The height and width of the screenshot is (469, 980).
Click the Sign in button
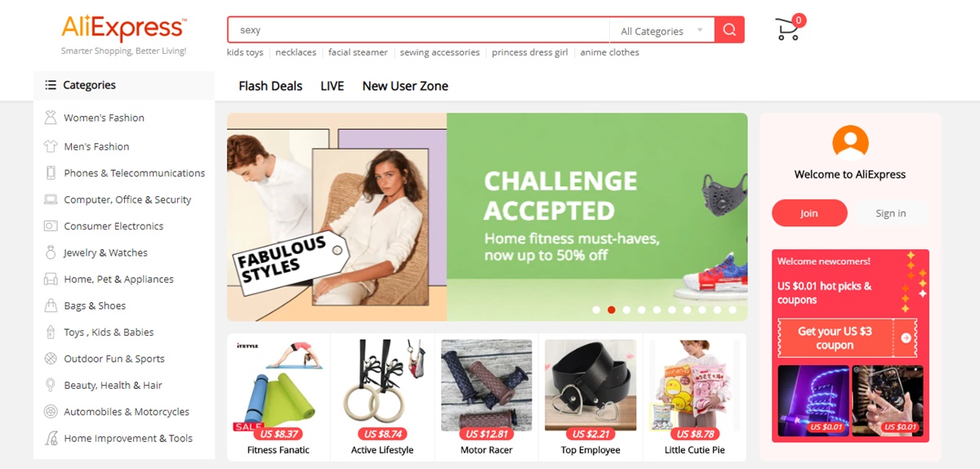pyautogui.click(x=890, y=213)
